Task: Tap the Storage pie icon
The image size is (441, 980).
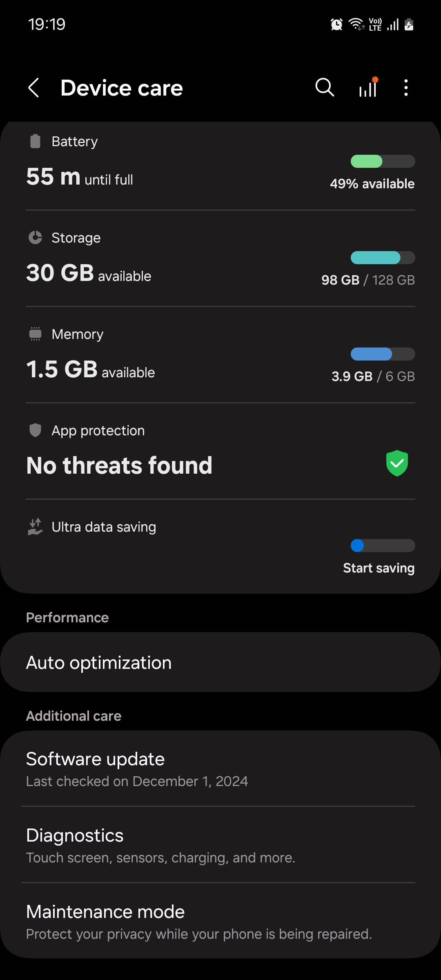Action: 36,238
